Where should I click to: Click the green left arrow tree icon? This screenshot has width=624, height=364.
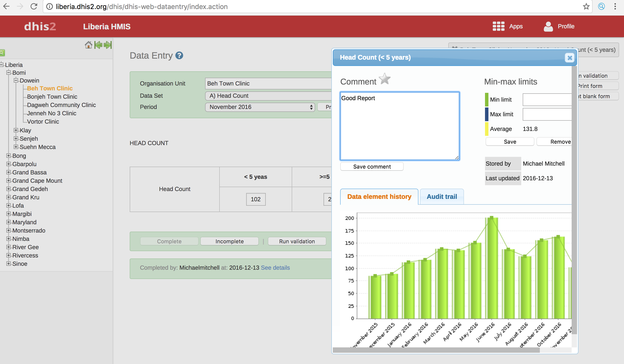(x=98, y=45)
